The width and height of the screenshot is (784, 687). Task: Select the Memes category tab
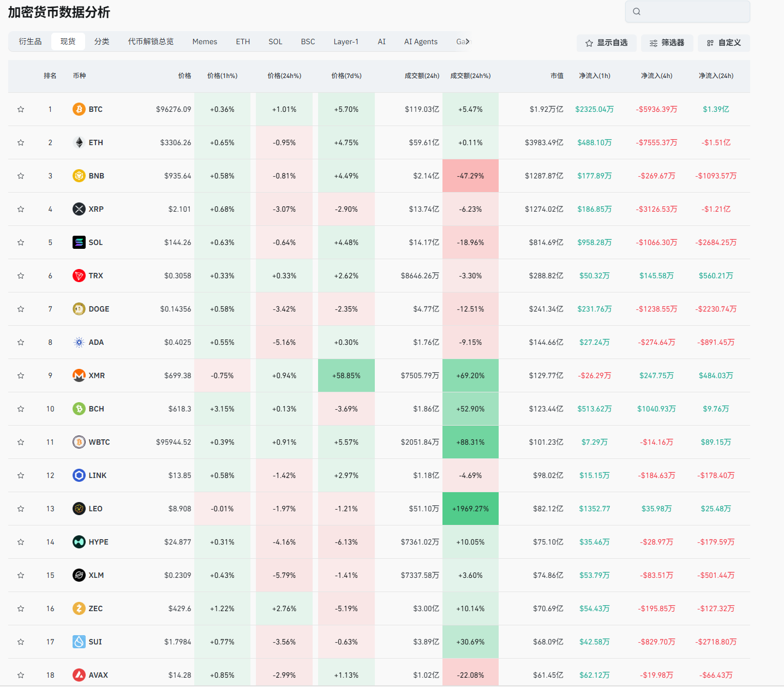tap(205, 41)
